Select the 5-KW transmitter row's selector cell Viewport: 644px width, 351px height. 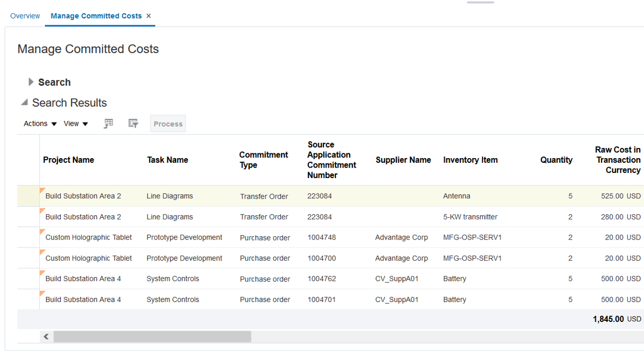tap(28, 217)
